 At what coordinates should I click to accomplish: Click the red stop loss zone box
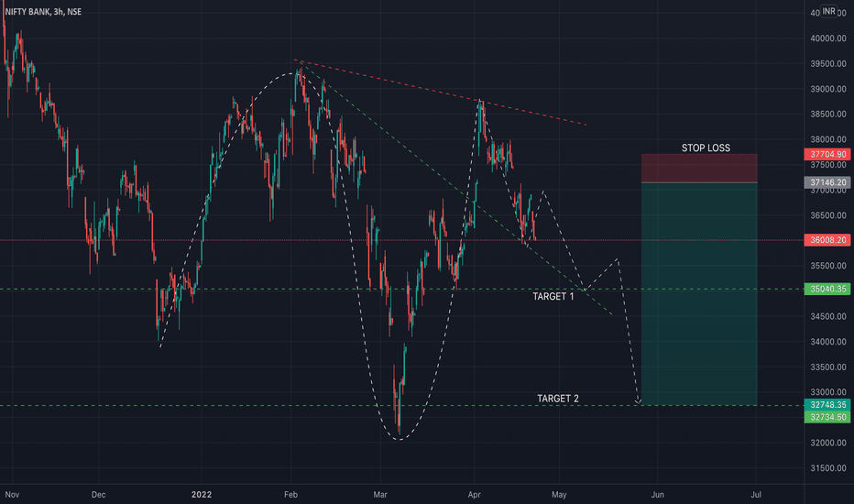point(699,169)
